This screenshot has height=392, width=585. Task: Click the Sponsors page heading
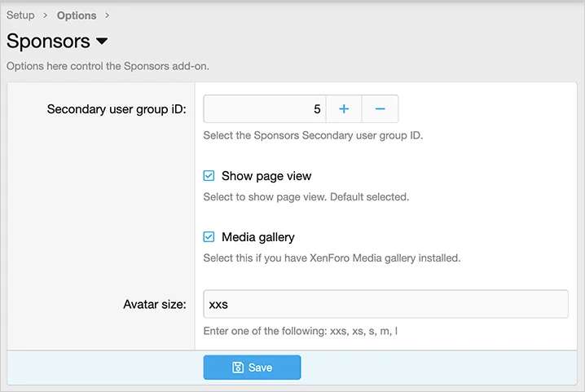(x=48, y=41)
